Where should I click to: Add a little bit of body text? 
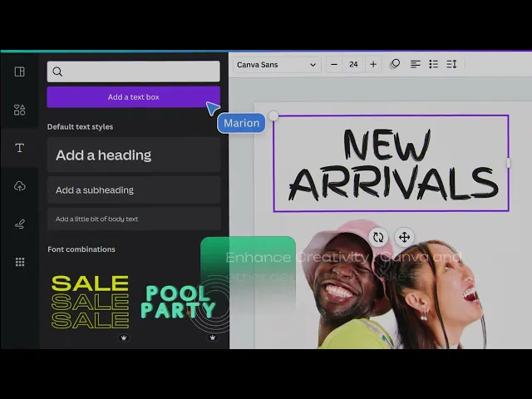pos(134,219)
